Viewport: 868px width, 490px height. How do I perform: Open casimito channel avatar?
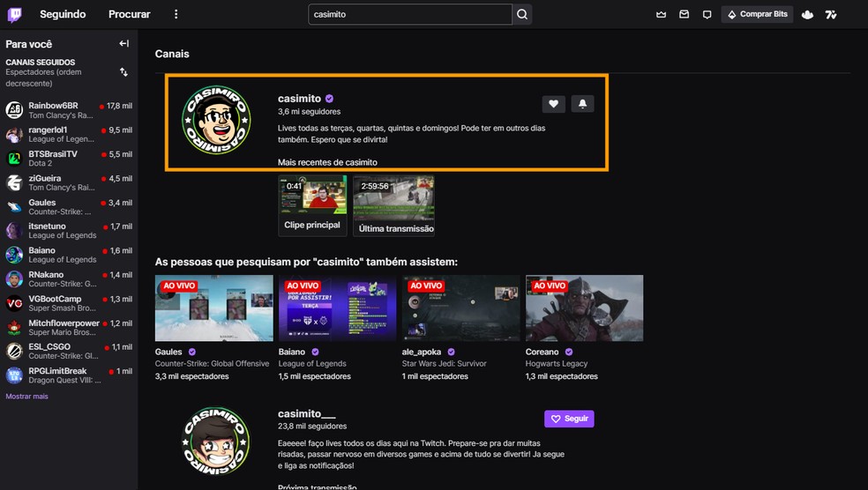[216, 120]
